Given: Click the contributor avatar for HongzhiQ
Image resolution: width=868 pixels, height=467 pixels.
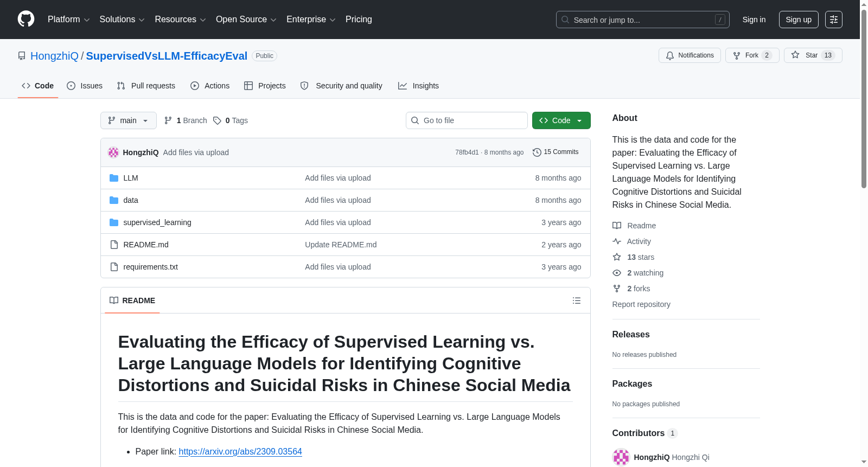Looking at the screenshot, I should click(x=621, y=457).
